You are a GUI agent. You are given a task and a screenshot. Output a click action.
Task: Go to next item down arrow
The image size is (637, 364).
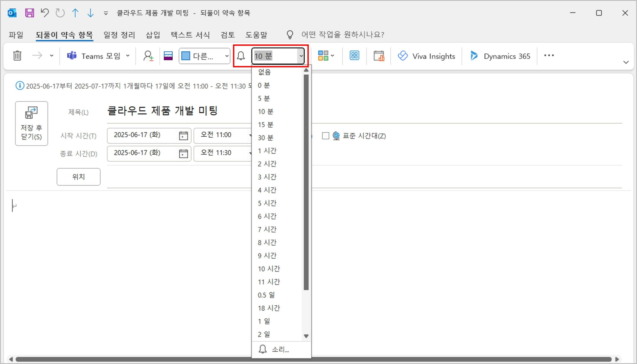90,13
